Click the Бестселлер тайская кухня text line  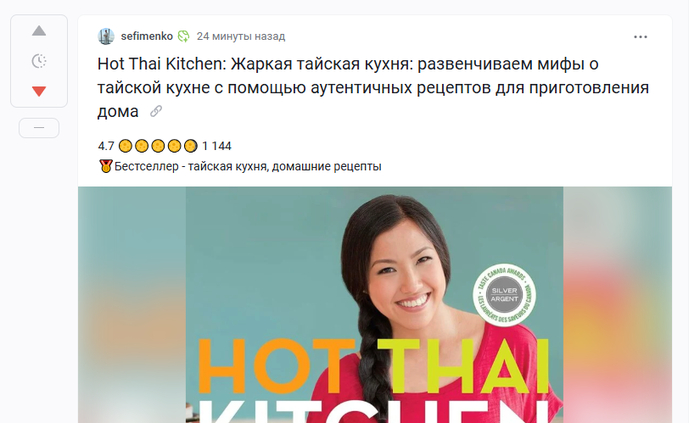pyautogui.click(x=248, y=166)
